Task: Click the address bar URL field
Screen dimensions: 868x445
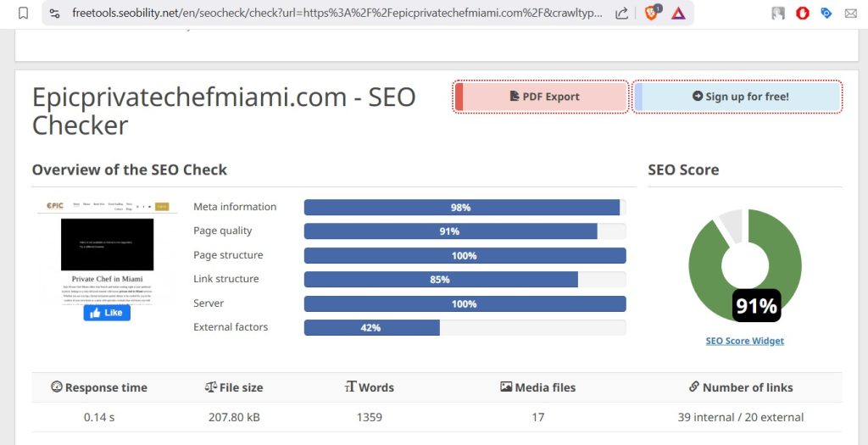Action: [339, 13]
